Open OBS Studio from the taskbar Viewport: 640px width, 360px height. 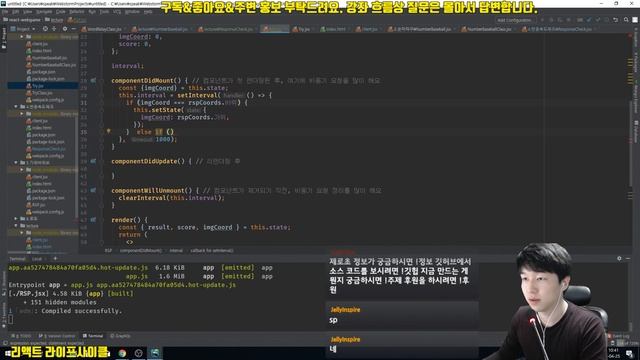(138, 353)
